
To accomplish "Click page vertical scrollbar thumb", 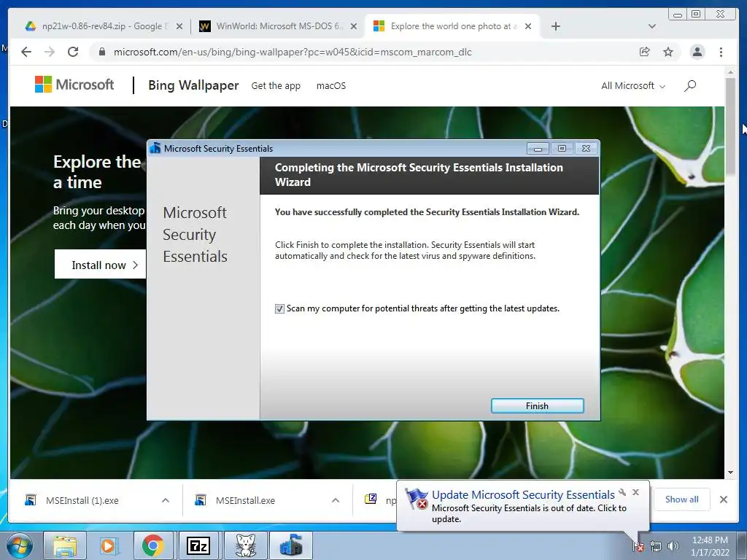I will tap(730, 126).
